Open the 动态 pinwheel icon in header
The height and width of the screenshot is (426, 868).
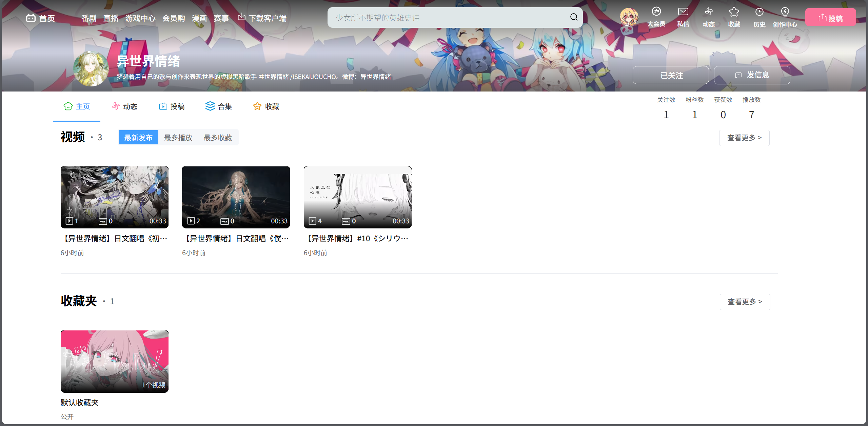click(708, 12)
